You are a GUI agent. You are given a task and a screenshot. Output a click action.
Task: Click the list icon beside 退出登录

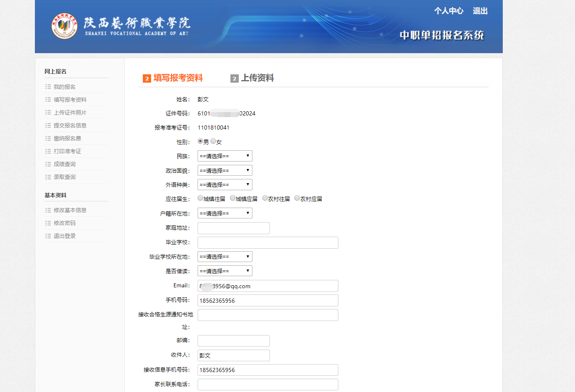(48, 236)
